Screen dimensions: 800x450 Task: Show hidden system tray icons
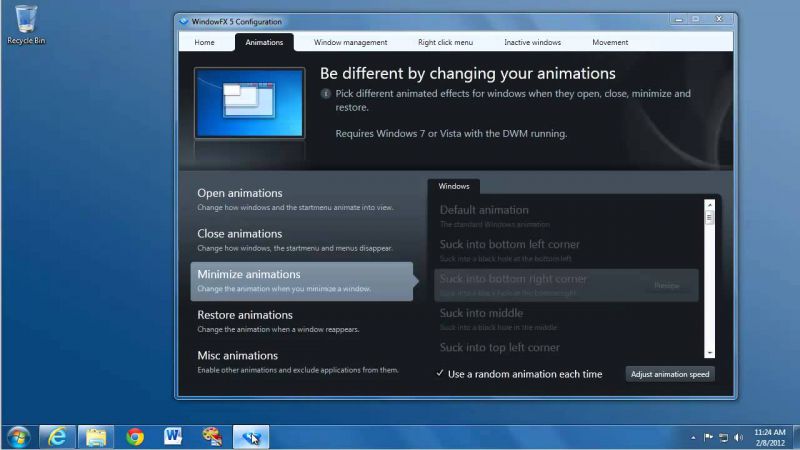(693, 438)
